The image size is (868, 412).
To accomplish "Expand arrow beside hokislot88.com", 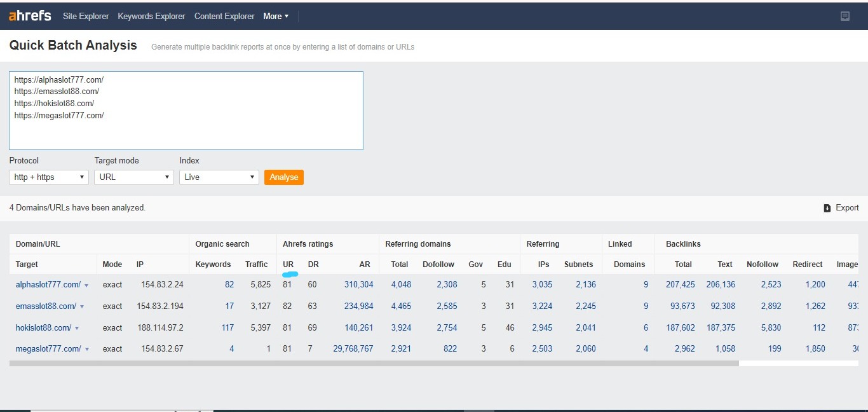I will (x=77, y=329).
